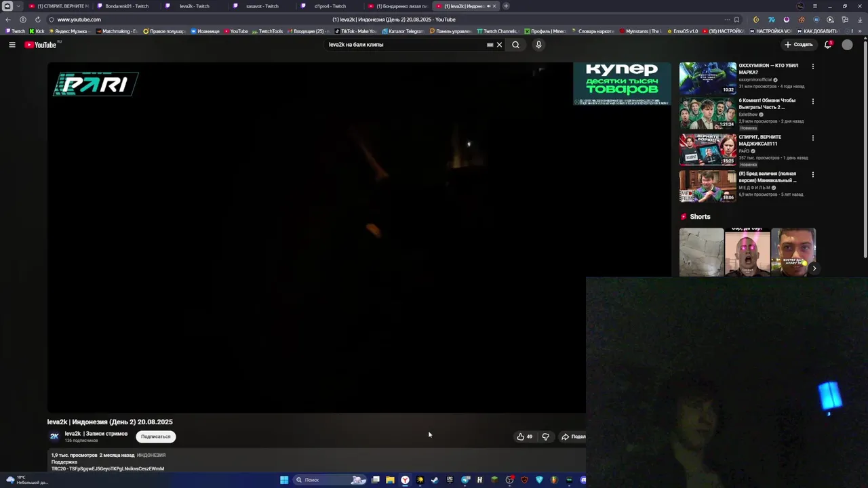Viewport: 868px width, 488px height.
Task: Click the taskbar Поиск search box
Action: pos(330,480)
